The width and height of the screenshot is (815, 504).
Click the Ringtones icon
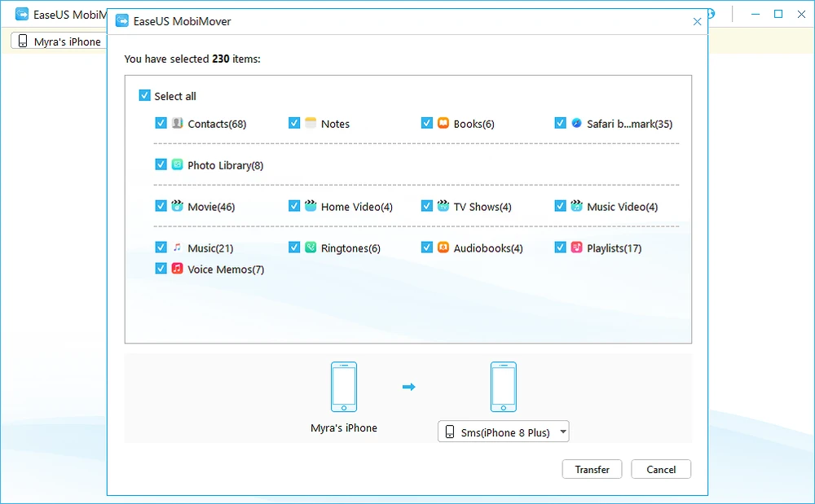tap(311, 248)
